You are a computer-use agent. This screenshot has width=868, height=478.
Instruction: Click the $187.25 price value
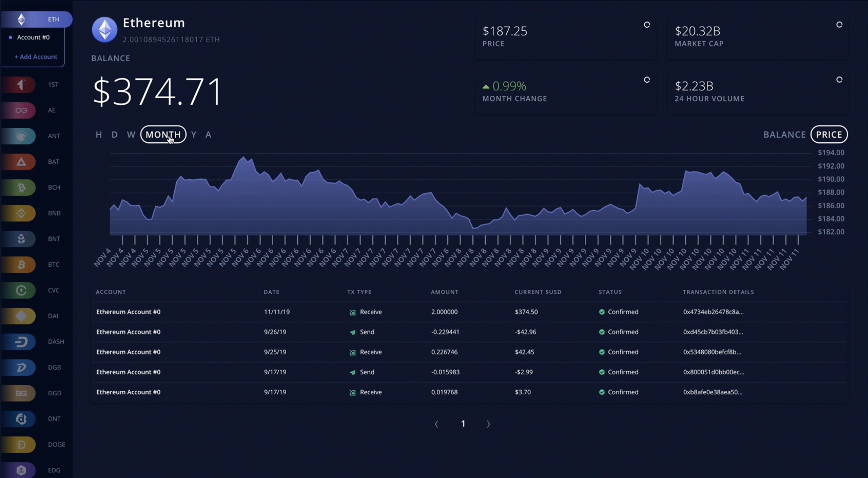click(505, 31)
